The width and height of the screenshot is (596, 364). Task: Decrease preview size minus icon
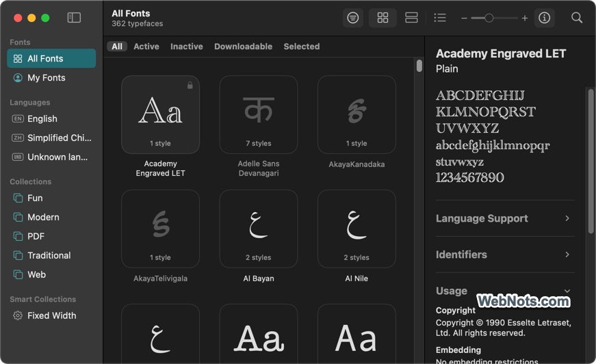pyautogui.click(x=464, y=18)
